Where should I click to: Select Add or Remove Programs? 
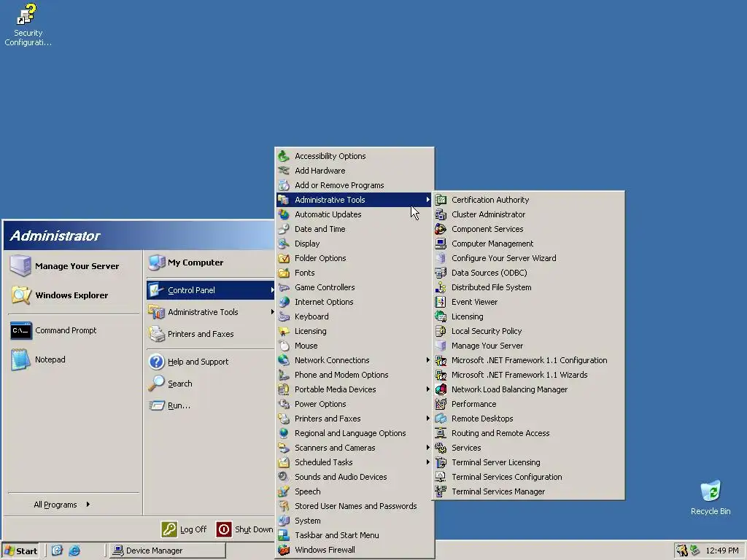pos(355,185)
